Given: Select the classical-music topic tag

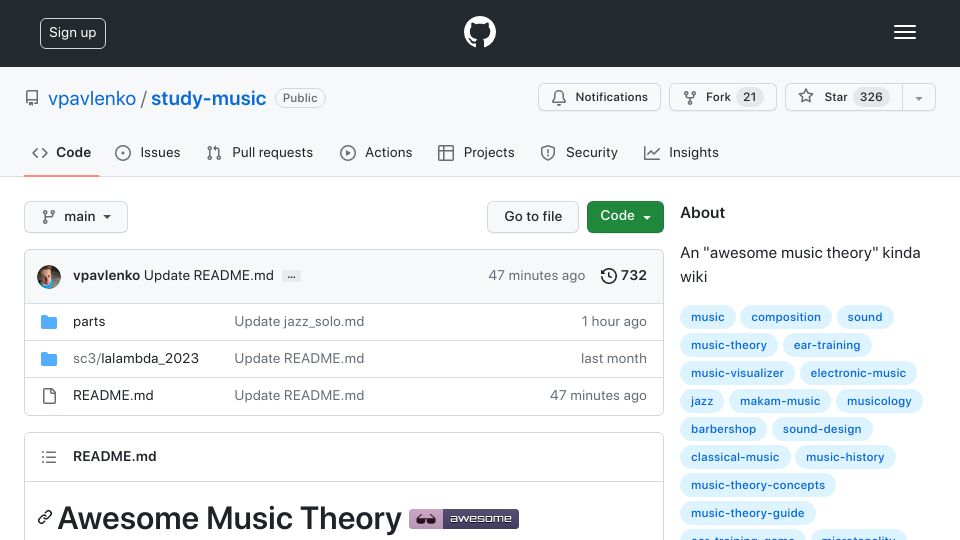Looking at the screenshot, I should coord(735,457).
